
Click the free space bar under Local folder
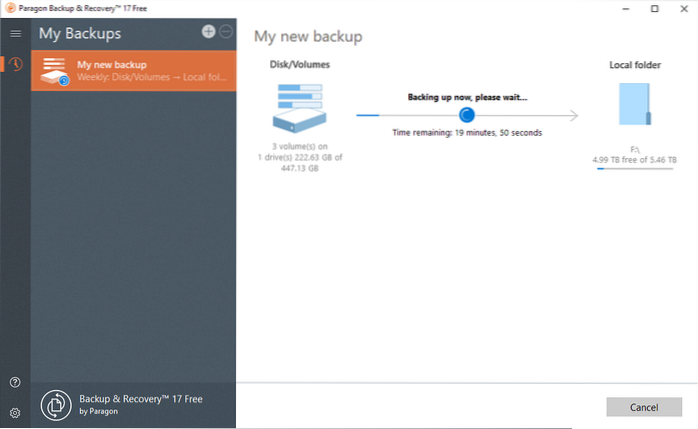635,169
